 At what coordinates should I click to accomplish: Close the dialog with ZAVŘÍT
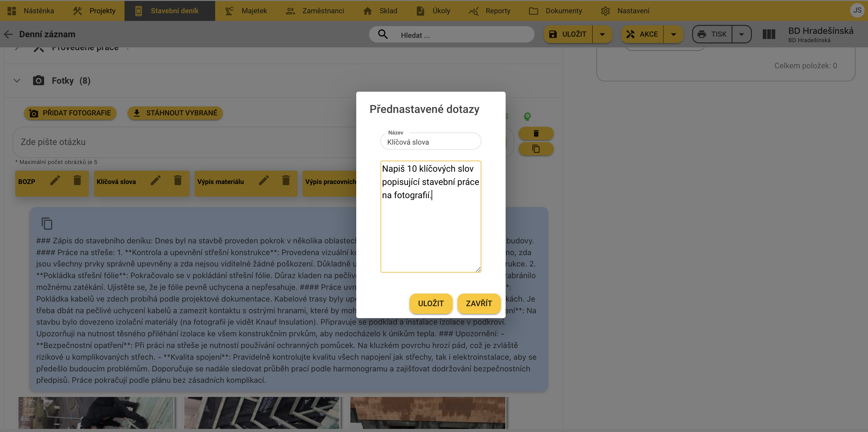click(479, 303)
